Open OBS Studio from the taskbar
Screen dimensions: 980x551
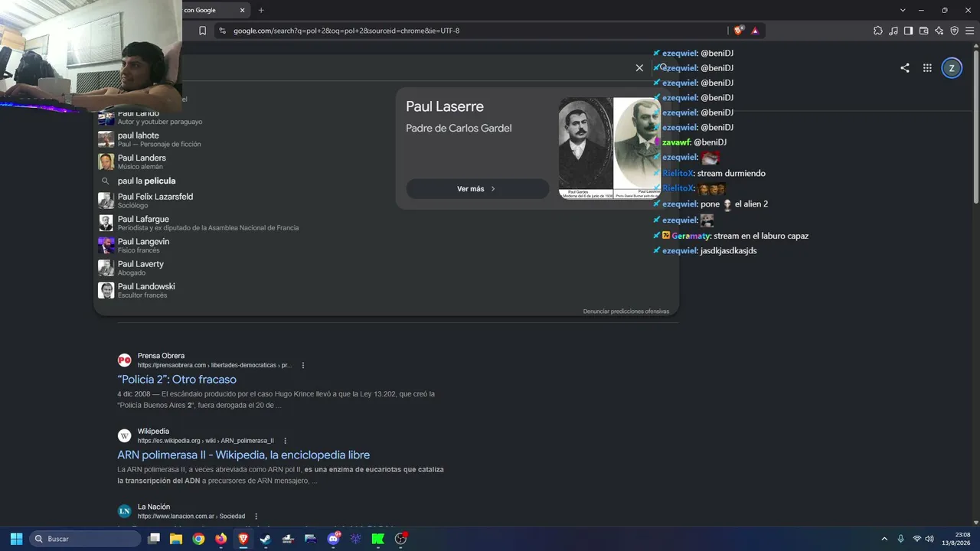click(x=400, y=539)
